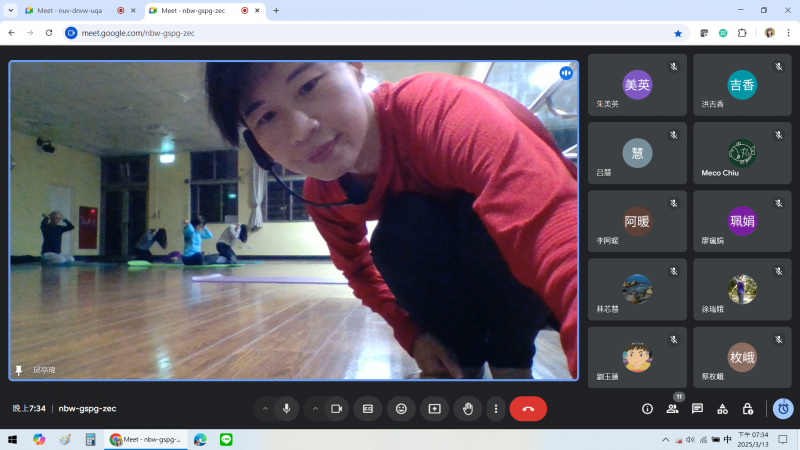Screen dimensions: 800x450
Task: Click the present screen icon
Action: click(434, 408)
